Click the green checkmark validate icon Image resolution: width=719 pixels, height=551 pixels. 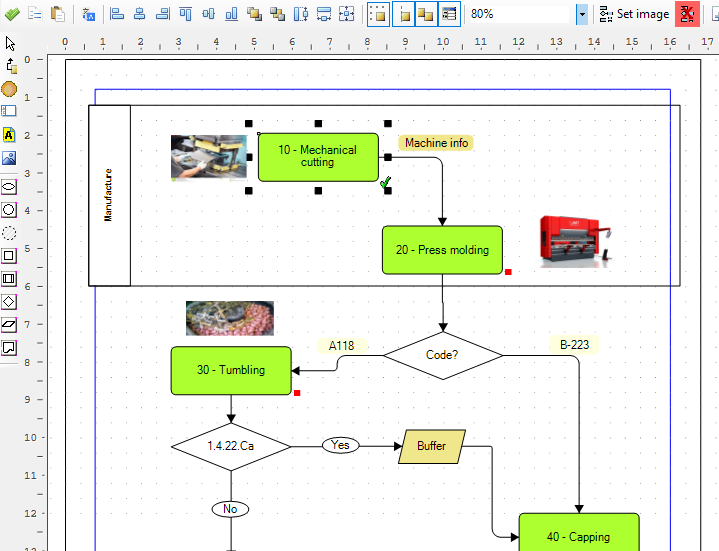tap(12, 14)
